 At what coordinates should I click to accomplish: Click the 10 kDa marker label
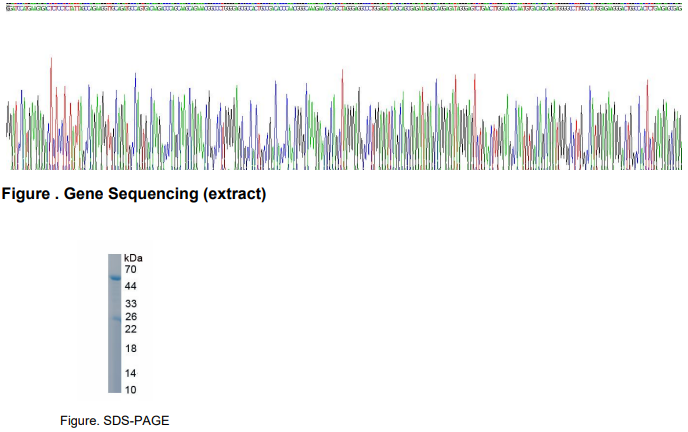click(x=130, y=389)
